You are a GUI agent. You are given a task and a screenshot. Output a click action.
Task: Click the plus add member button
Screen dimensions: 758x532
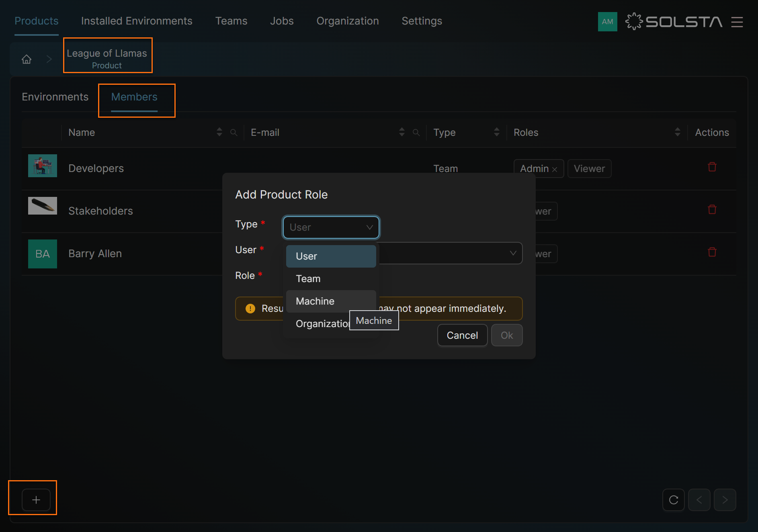coord(36,499)
